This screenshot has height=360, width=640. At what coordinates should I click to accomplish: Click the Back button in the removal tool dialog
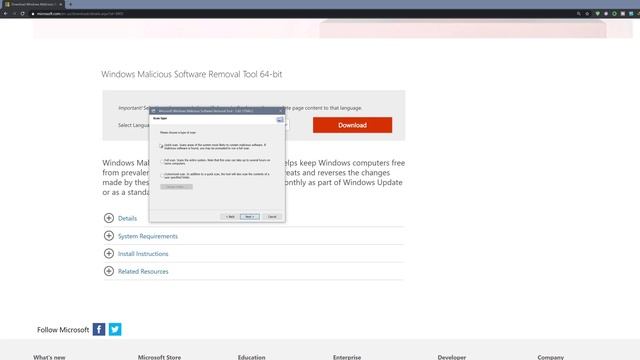pos(230,216)
